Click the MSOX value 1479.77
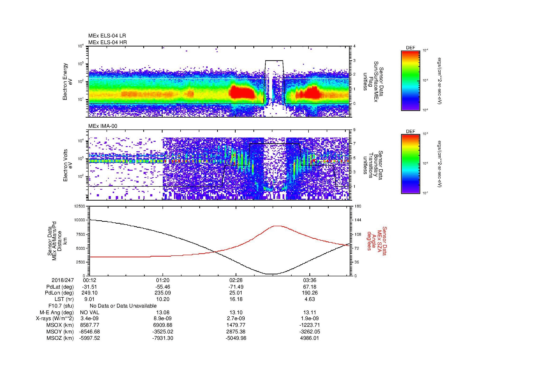Viewport: 555px width, 392px height. click(x=236, y=325)
